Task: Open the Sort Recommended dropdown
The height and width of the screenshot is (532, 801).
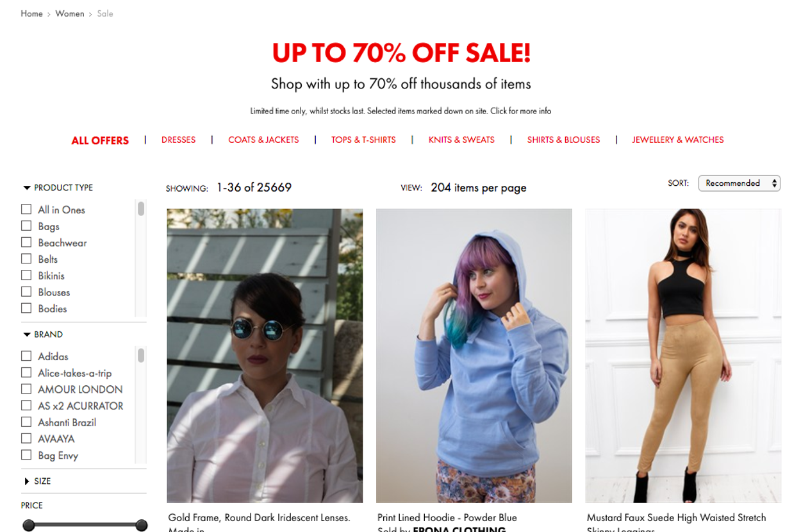Action: pyautogui.click(x=739, y=183)
